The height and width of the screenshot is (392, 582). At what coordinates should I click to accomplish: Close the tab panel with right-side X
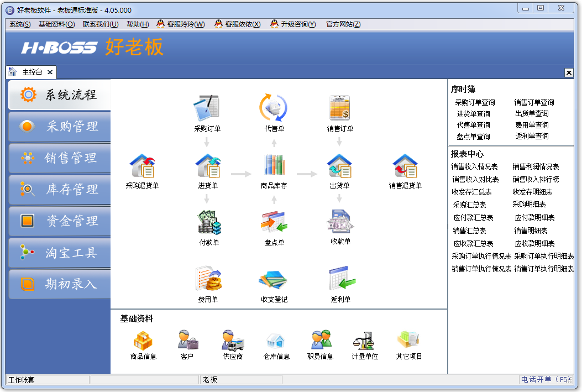point(569,73)
